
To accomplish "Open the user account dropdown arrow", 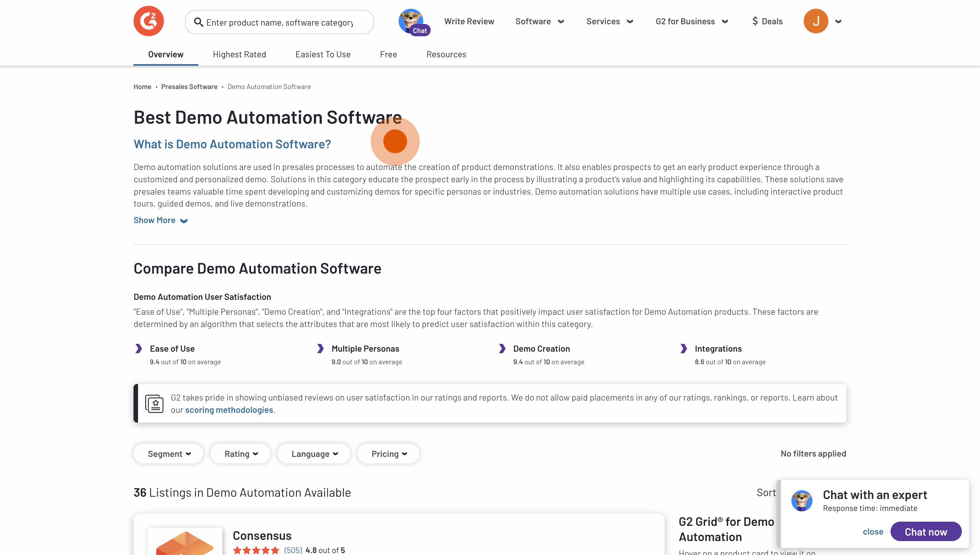I will [838, 21].
